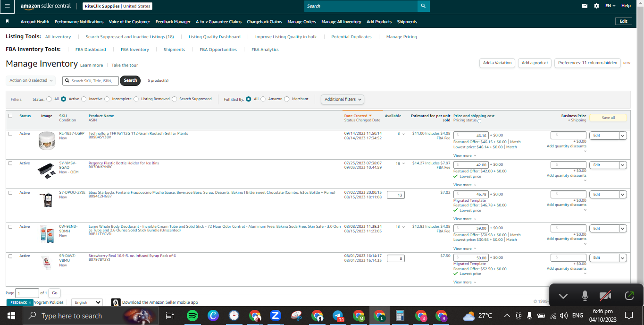Open the Calculator from the taskbar

pos(400,316)
